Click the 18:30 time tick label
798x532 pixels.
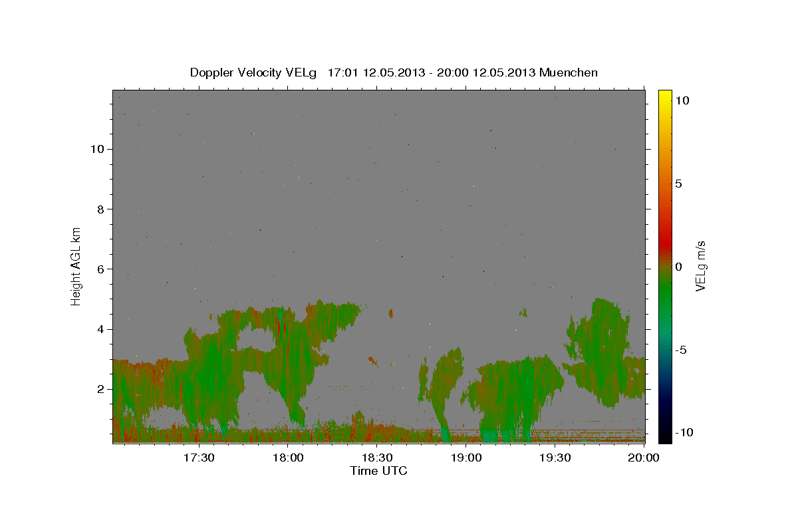[x=378, y=458]
